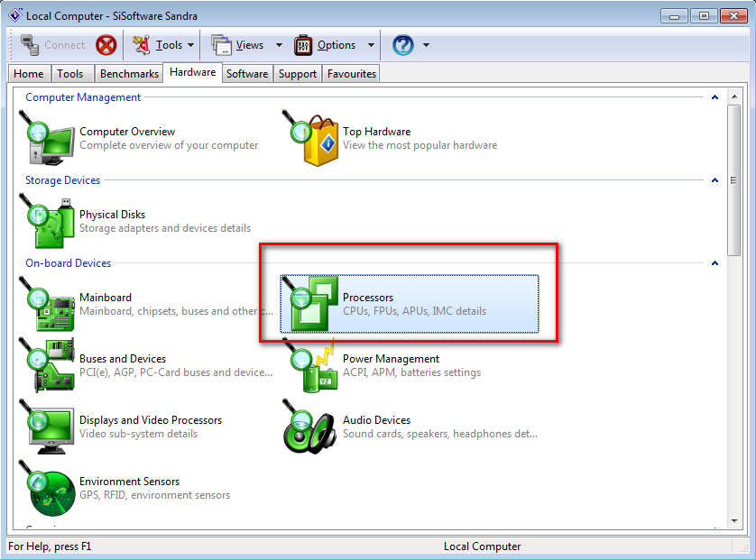Click the Storage Devices section header

point(62,180)
